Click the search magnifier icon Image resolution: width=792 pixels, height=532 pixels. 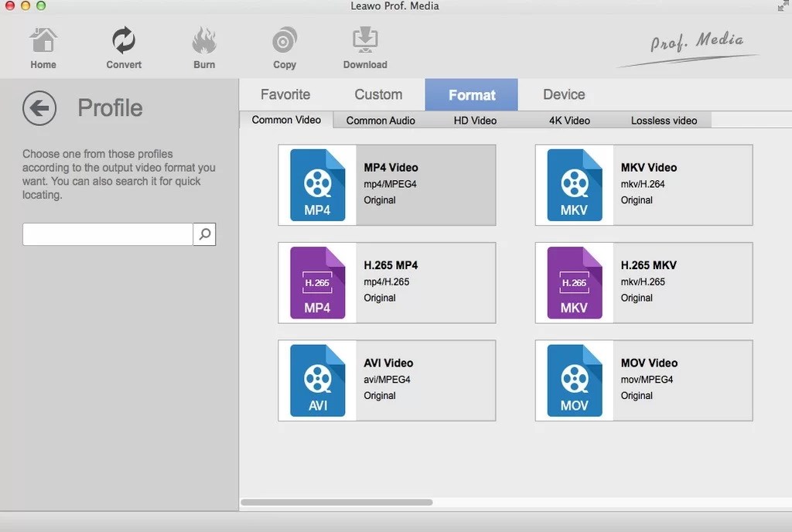tap(203, 234)
